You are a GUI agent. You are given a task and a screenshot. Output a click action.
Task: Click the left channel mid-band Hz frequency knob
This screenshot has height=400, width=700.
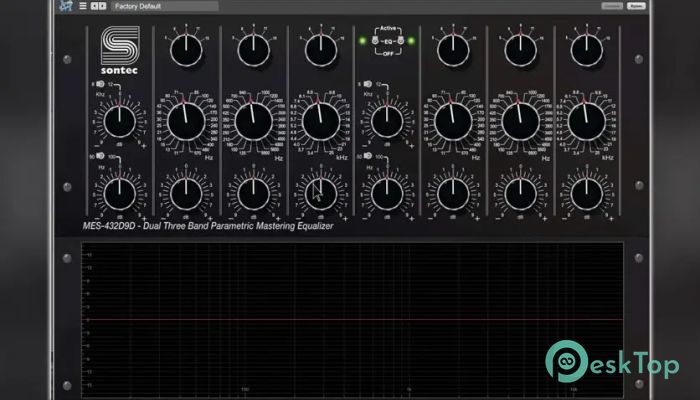[x=252, y=121]
